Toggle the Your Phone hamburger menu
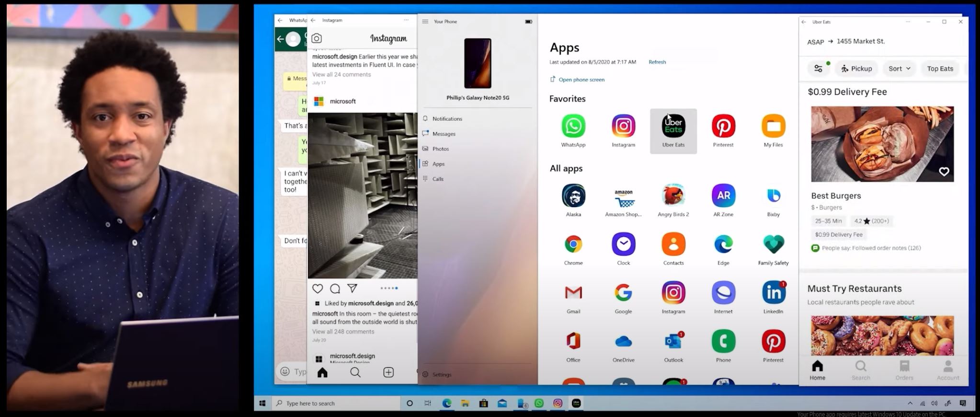 coord(425,22)
